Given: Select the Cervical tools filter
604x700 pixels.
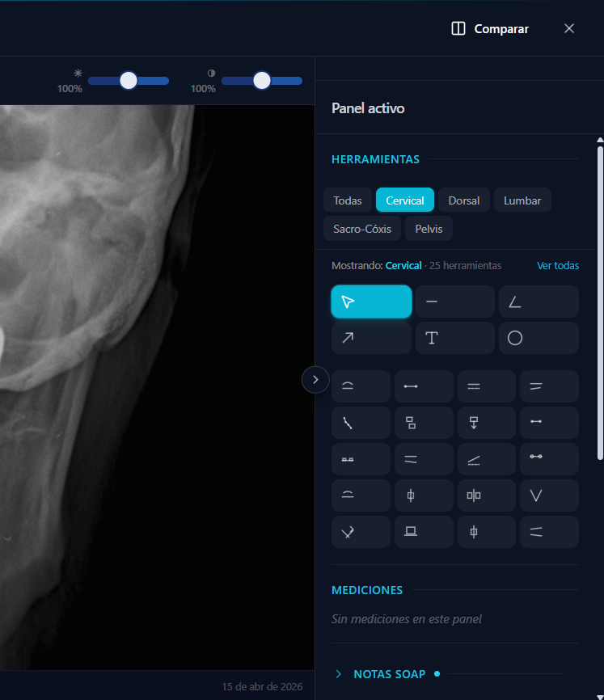Looking at the screenshot, I should [405, 200].
